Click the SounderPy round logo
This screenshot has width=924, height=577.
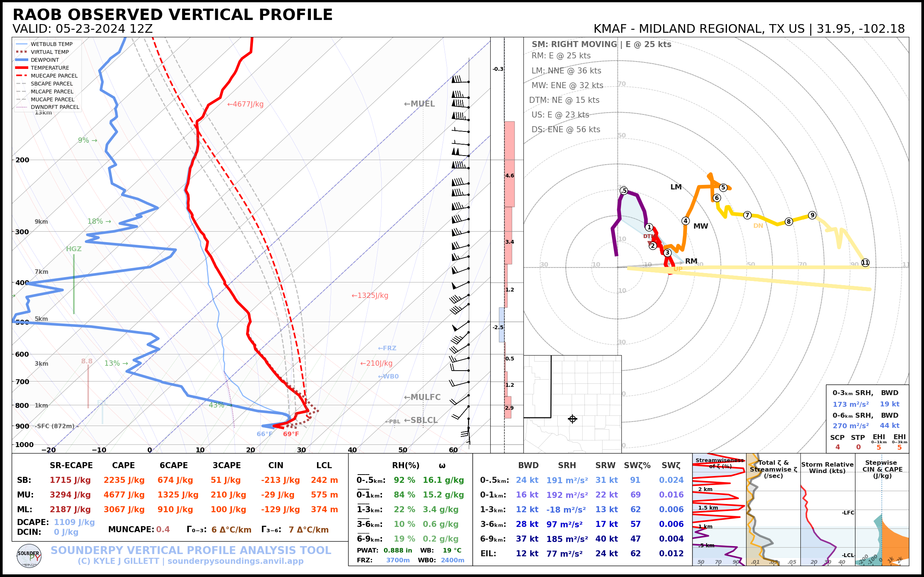(x=29, y=556)
